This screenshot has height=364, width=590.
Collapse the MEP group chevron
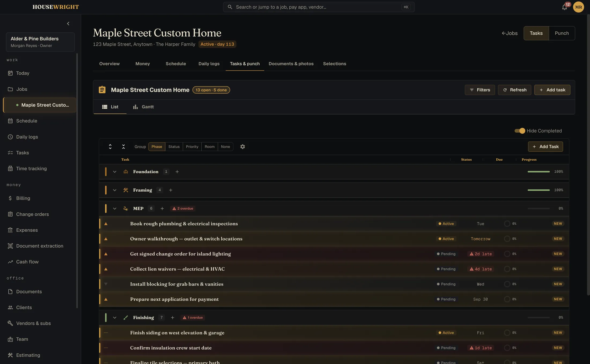pos(115,209)
